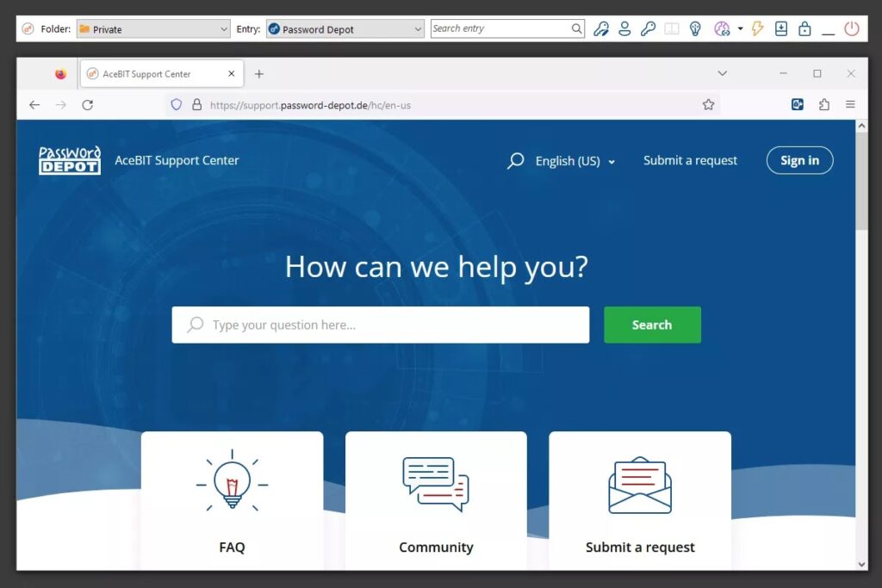Image resolution: width=882 pixels, height=588 pixels.
Task: Click the add-entry key-with-pen icon
Action: (602, 28)
